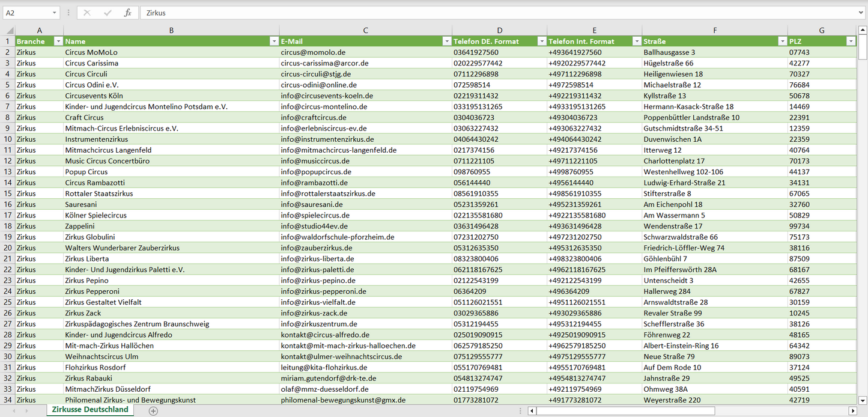Open the E-Mail column filter dropdown

(446, 41)
